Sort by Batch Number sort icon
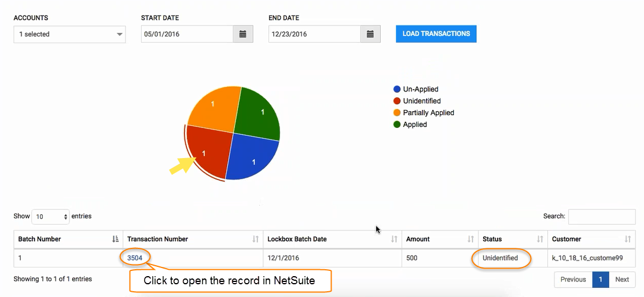 (115, 239)
